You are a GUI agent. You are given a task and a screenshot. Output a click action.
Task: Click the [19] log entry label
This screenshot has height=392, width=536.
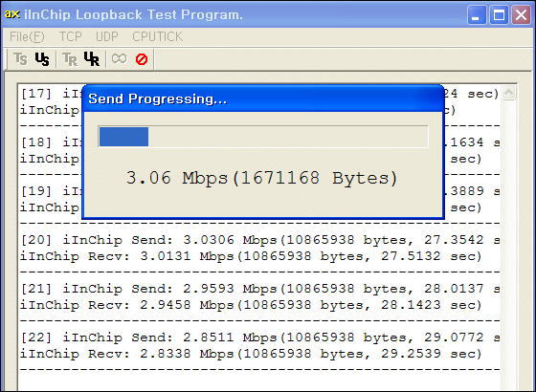pyautogui.click(x=36, y=191)
